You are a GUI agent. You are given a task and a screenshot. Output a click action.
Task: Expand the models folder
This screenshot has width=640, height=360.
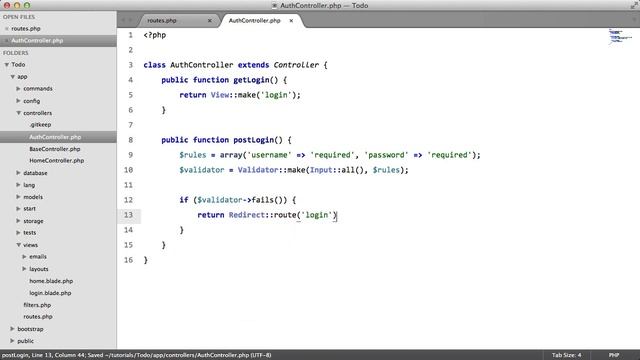(18, 197)
